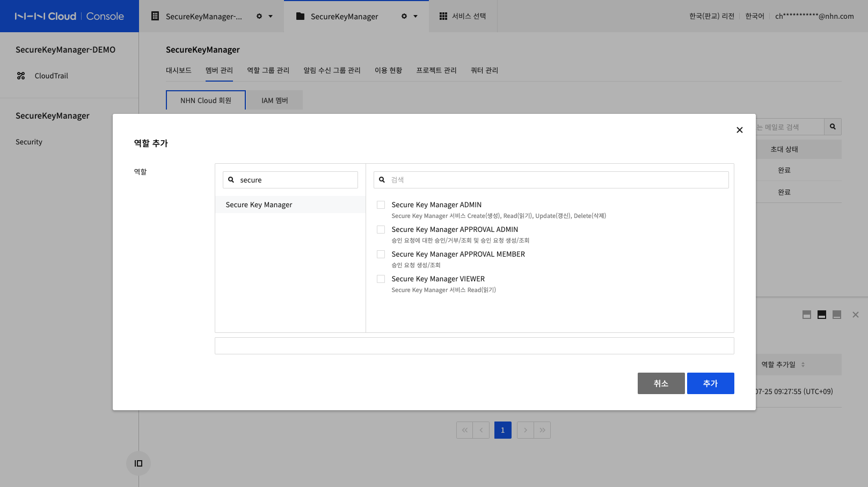
Task: Click the 추가 add button
Action: (x=711, y=383)
